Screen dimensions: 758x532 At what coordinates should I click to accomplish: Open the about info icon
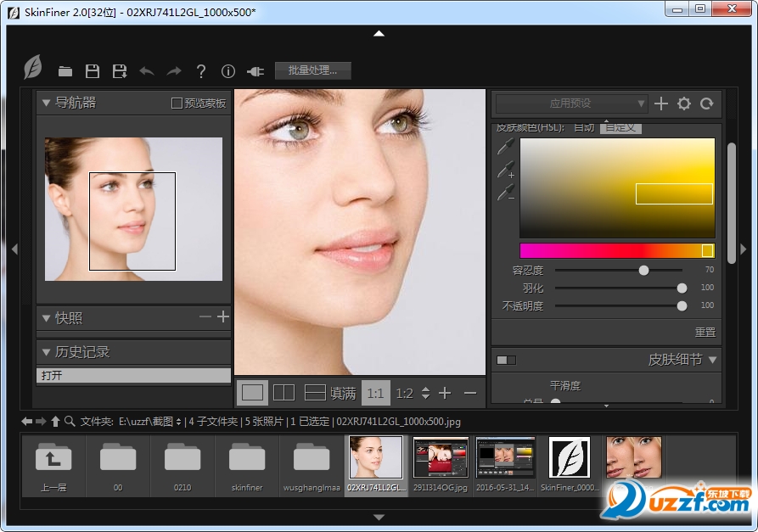[x=228, y=71]
